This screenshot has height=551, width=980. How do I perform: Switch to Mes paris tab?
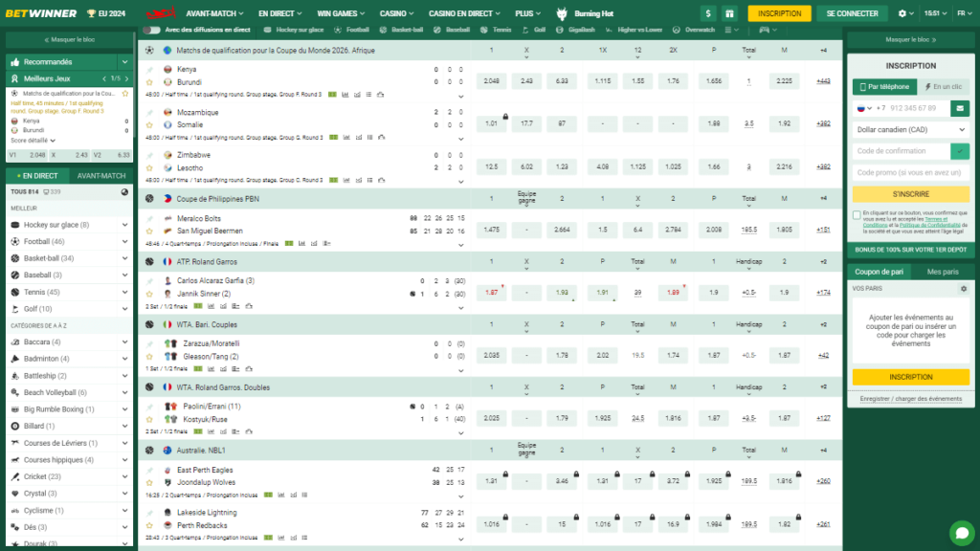[943, 271]
